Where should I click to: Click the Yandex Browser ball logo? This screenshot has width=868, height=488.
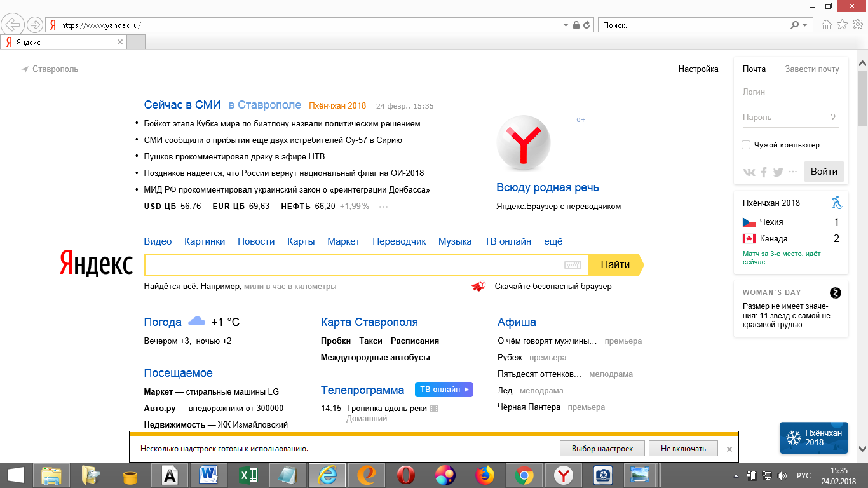pos(524,144)
